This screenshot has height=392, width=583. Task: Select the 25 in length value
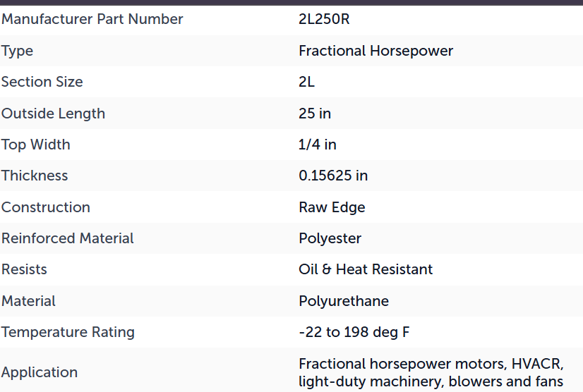315,114
